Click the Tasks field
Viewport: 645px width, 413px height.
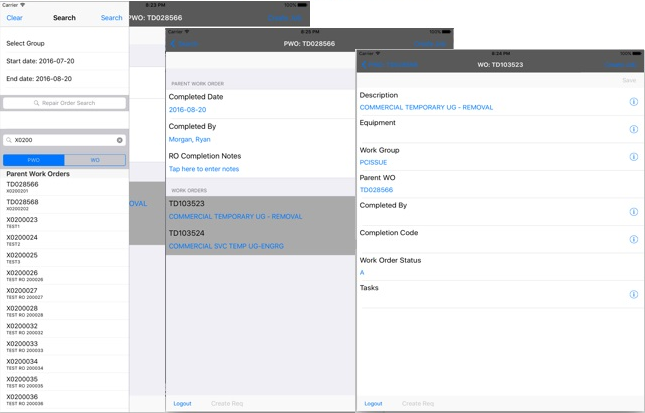coord(500,295)
